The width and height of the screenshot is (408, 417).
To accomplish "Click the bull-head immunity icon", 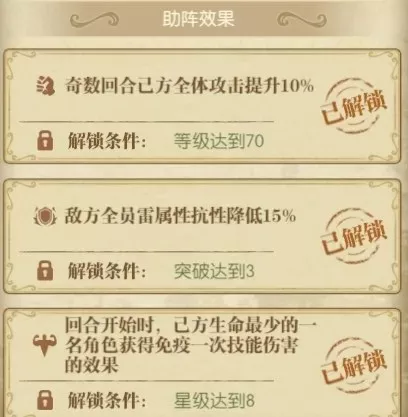I will tap(45, 346).
